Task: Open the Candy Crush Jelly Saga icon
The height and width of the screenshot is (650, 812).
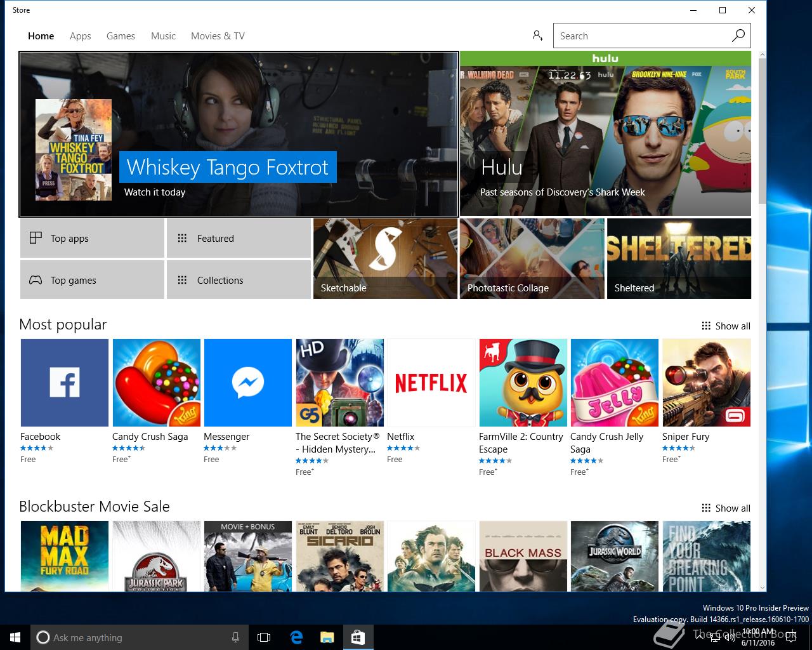Action: coord(615,383)
